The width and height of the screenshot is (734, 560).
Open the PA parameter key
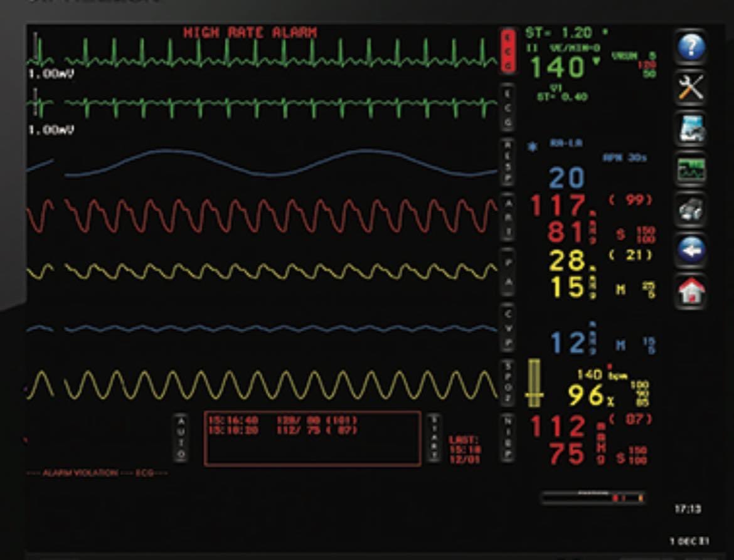508,272
